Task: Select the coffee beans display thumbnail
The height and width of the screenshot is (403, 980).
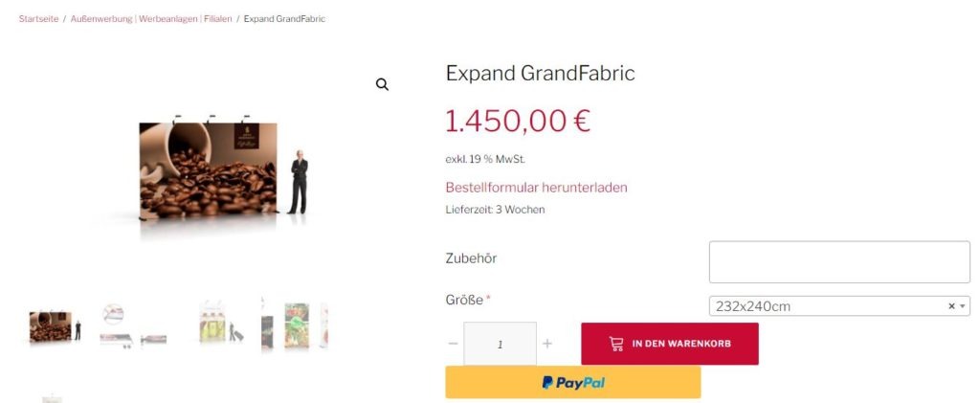Action: tap(55, 326)
